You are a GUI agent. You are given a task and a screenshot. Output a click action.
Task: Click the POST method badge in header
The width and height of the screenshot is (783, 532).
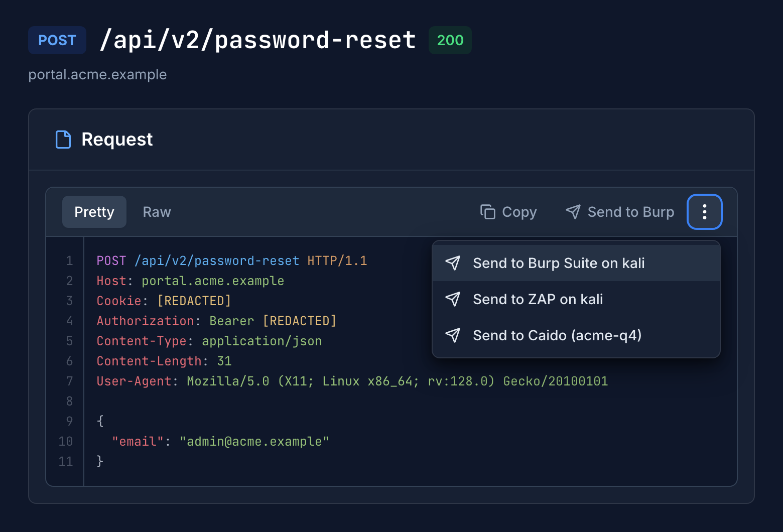57,40
